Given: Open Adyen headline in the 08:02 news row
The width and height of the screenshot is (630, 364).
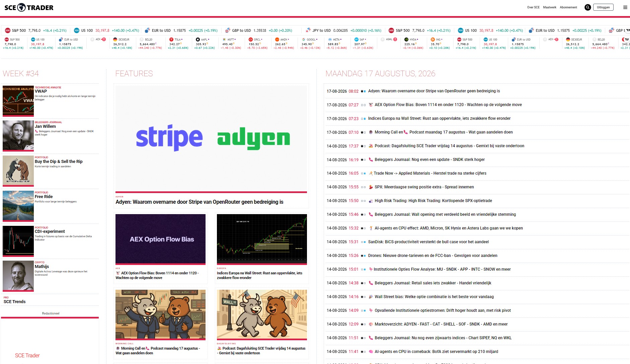Looking at the screenshot, I should (434, 91).
